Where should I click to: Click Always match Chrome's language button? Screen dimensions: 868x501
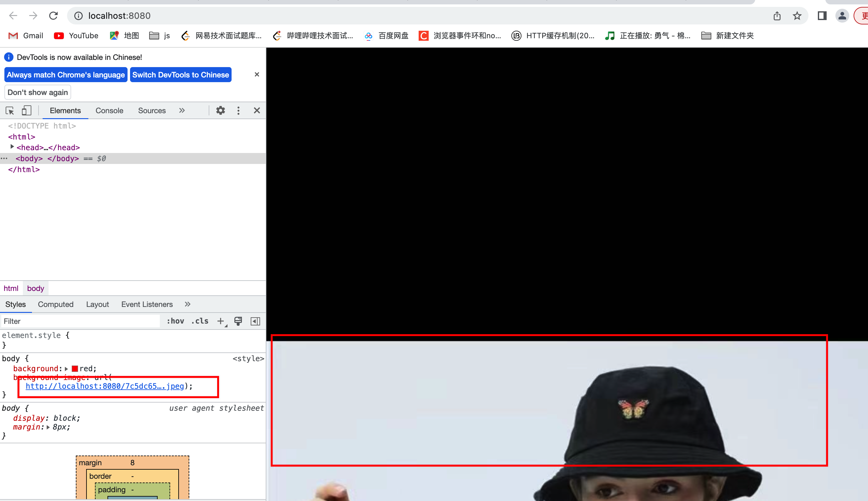click(x=66, y=75)
